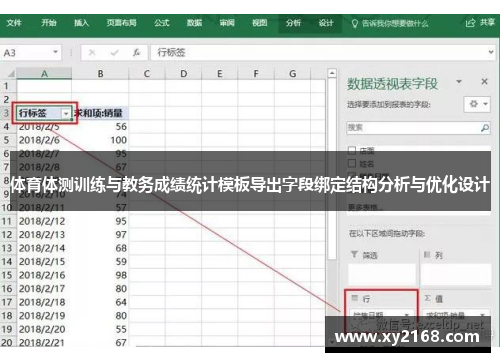The height and width of the screenshot is (362, 500).
Task: Select row 13 header
Action: pos(7,248)
